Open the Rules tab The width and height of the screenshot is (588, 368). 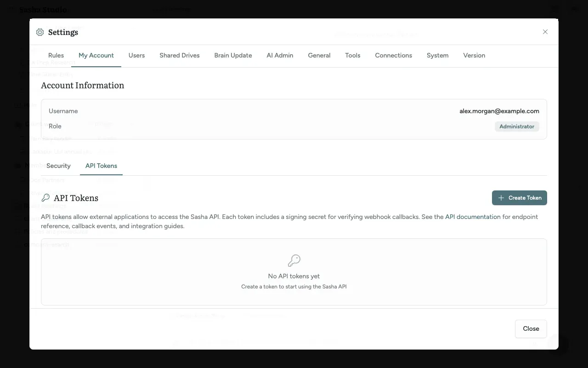click(56, 55)
